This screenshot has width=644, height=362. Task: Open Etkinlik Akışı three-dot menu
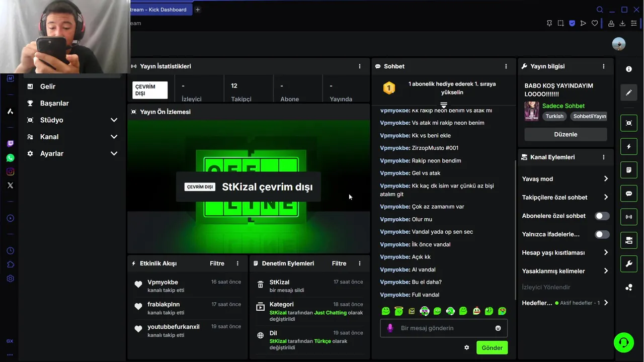pos(237,263)
